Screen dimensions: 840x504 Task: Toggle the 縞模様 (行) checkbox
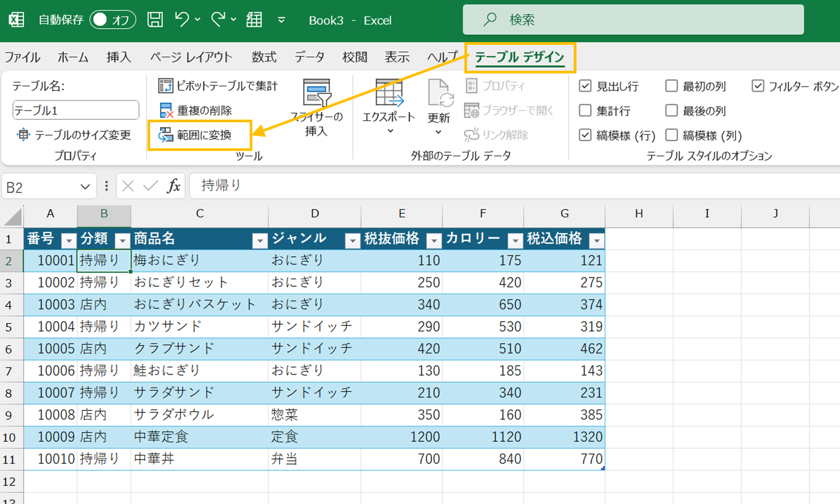click(x=585, y=135)
